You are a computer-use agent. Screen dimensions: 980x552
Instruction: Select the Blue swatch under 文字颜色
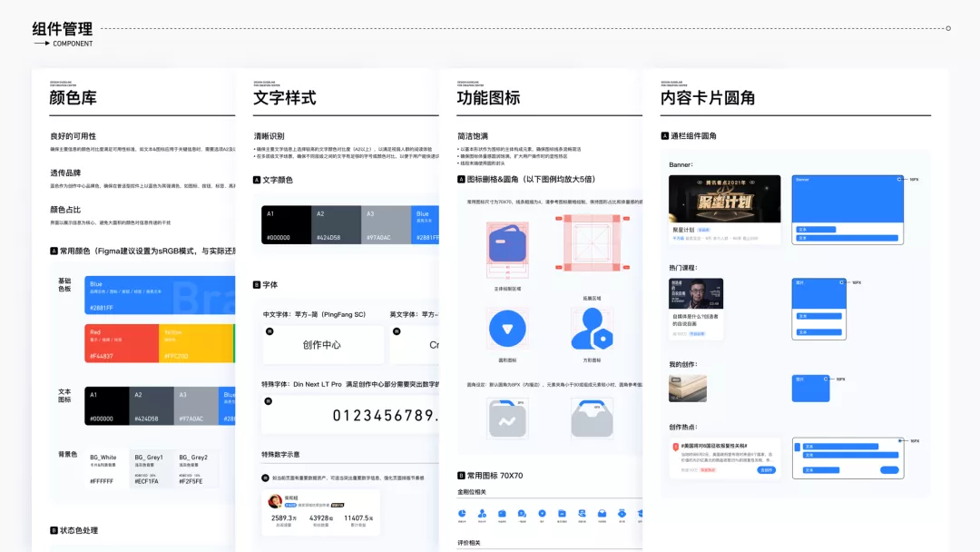tap(425, 225)
